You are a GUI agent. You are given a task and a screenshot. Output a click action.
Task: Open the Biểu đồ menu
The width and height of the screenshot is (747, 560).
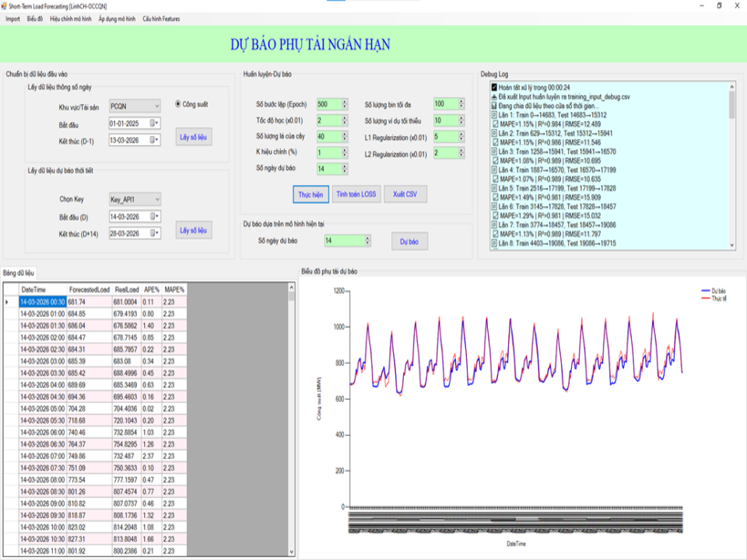point(35,19)
